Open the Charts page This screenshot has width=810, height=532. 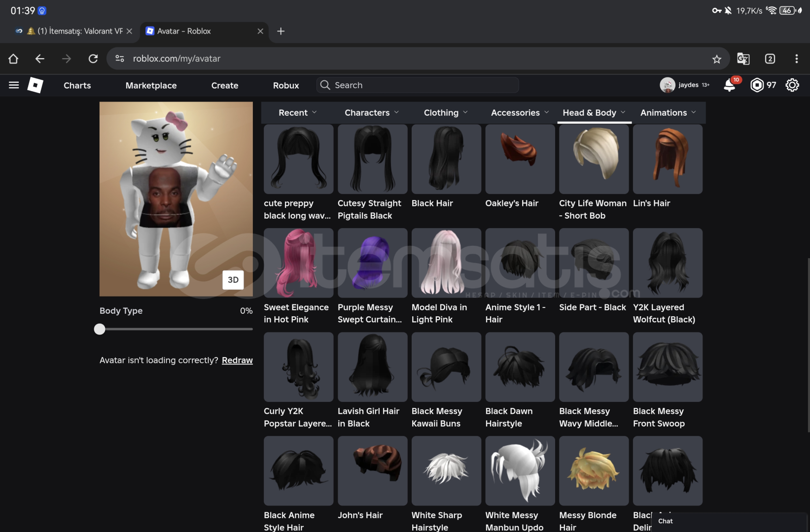[77, 85]
